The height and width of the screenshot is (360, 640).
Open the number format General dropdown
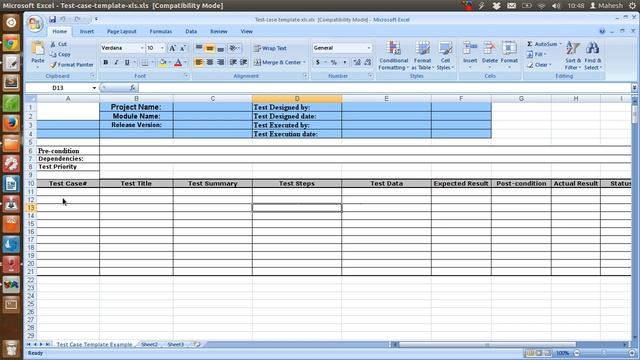point(369,48)
